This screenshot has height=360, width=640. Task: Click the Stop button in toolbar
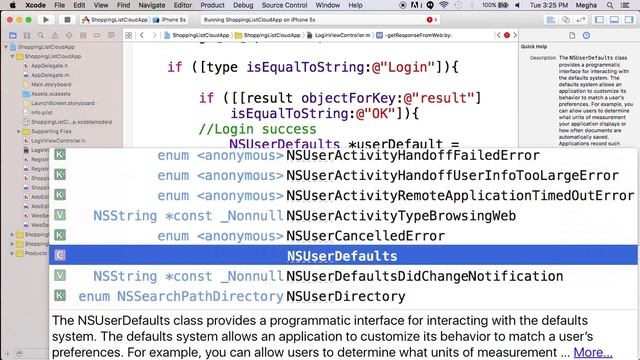(67, 20)
